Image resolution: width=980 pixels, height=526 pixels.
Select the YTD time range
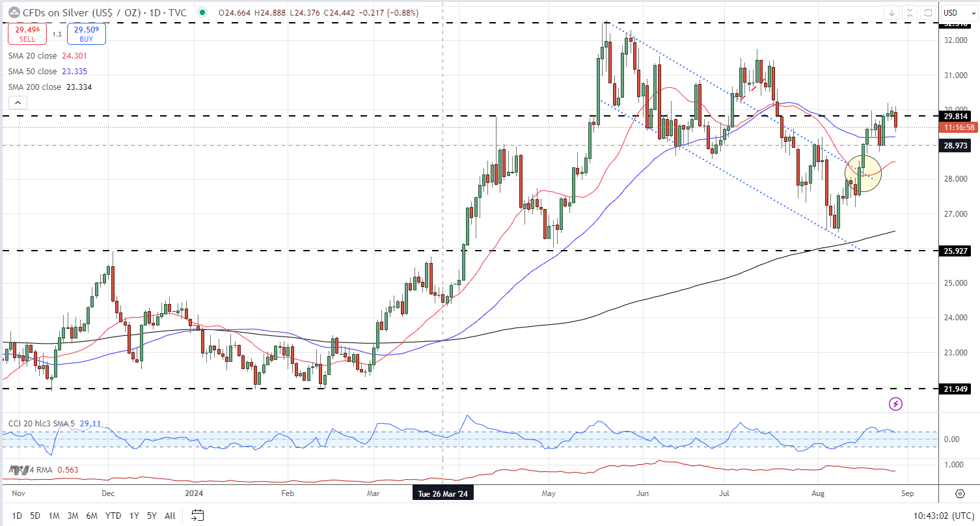[x=113, y=516]
